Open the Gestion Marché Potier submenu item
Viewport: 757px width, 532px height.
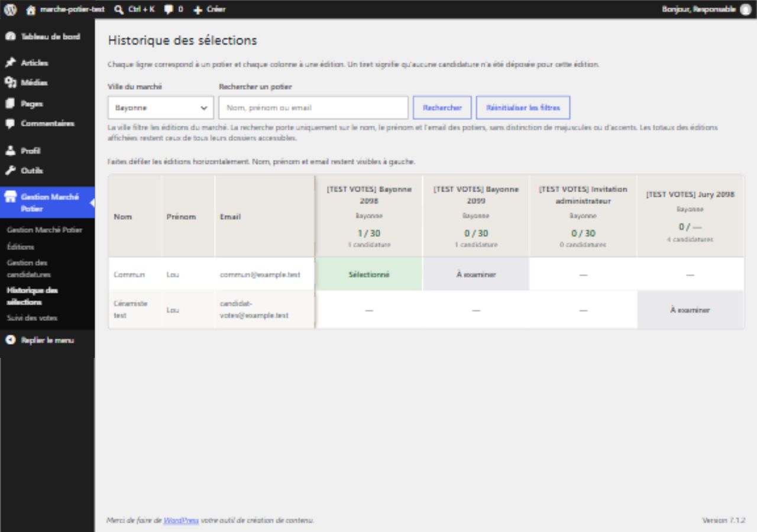[x=44, y=230]
